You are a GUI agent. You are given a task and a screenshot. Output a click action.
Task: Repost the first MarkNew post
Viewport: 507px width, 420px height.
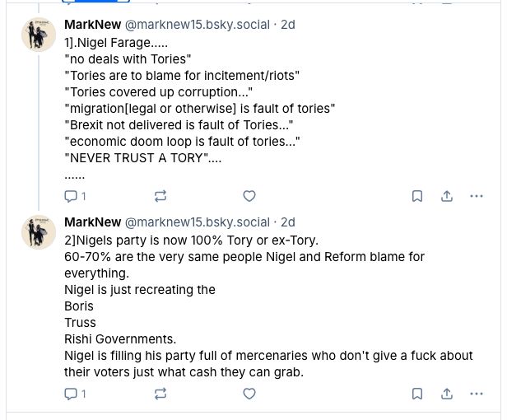(160, 196)
